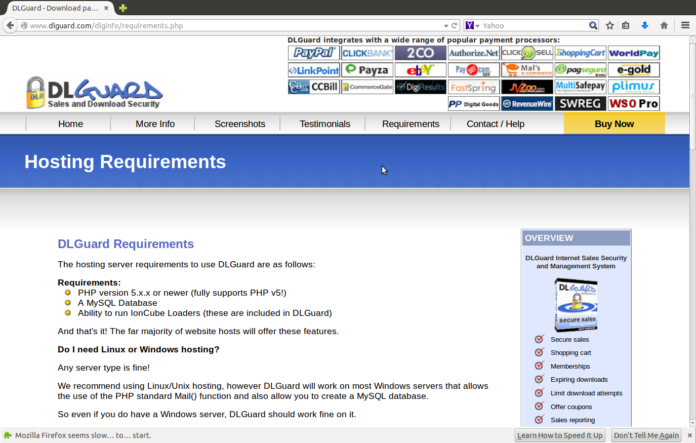Dismiss the Firefox slow notification bar

(689, 435)
